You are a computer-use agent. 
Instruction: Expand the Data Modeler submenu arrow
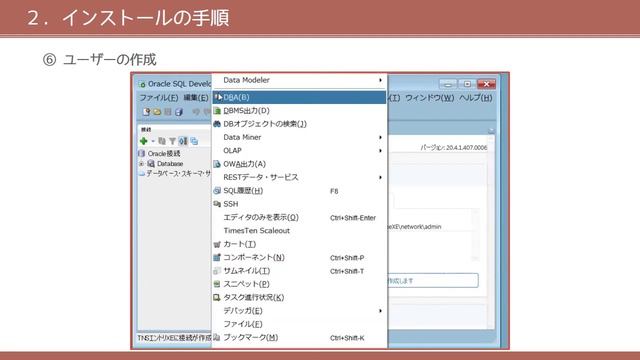tap(380, 80)
